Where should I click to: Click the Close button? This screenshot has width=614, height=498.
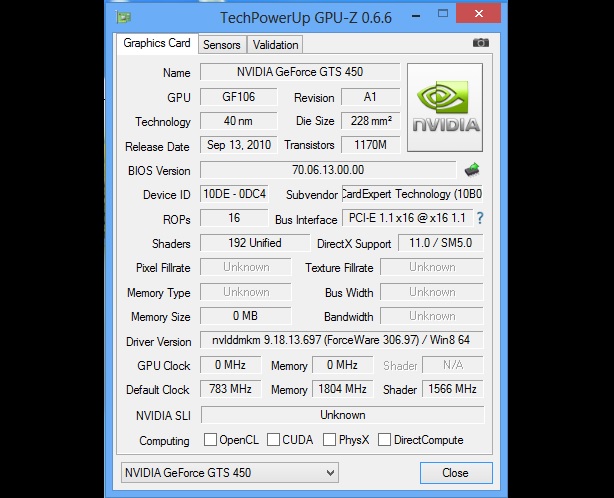click(x=456, y=473)
